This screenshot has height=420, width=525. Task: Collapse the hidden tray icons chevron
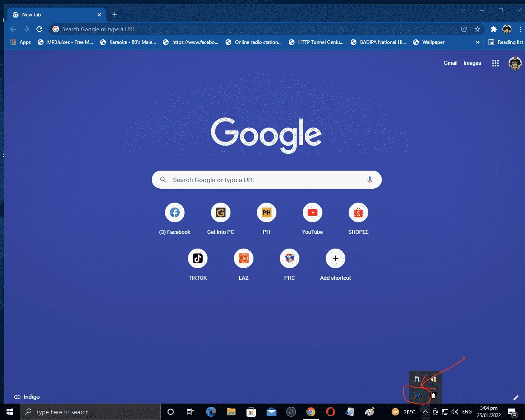[x=425, y=412]
